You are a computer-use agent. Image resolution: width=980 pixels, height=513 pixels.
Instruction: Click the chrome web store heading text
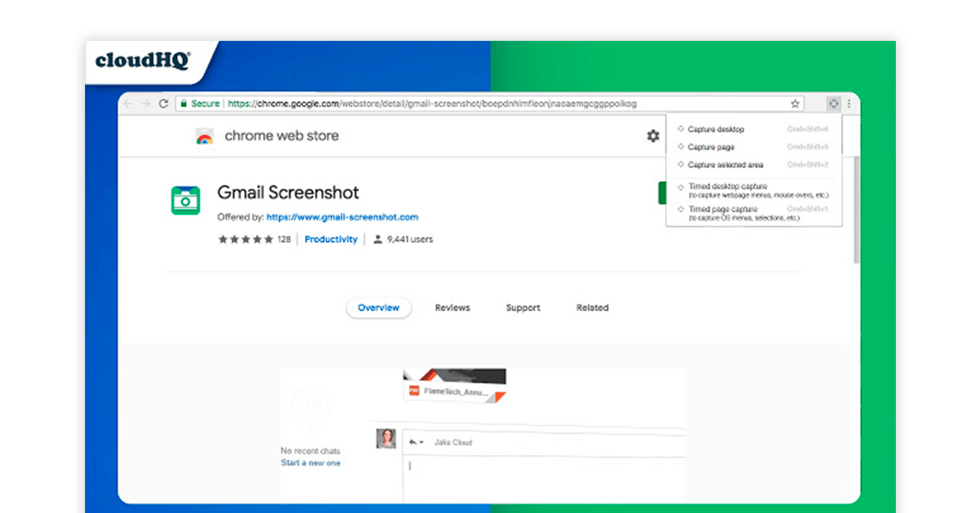pos(282,136)
